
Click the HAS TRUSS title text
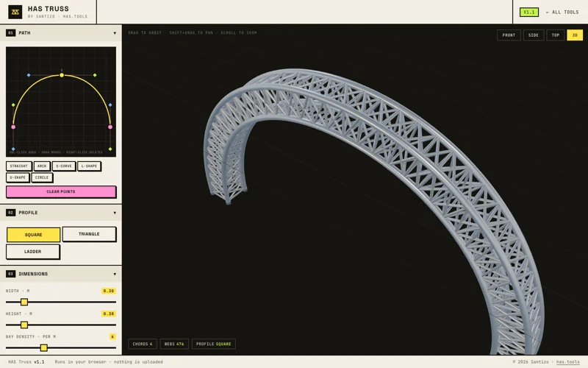[x=49, y=9]
